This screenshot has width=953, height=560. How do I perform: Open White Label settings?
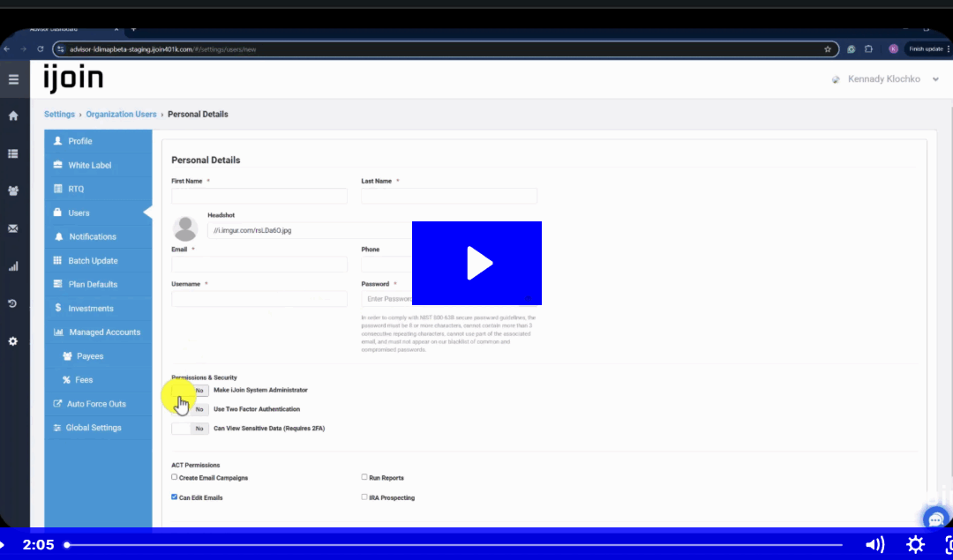(x=99, y=165)
